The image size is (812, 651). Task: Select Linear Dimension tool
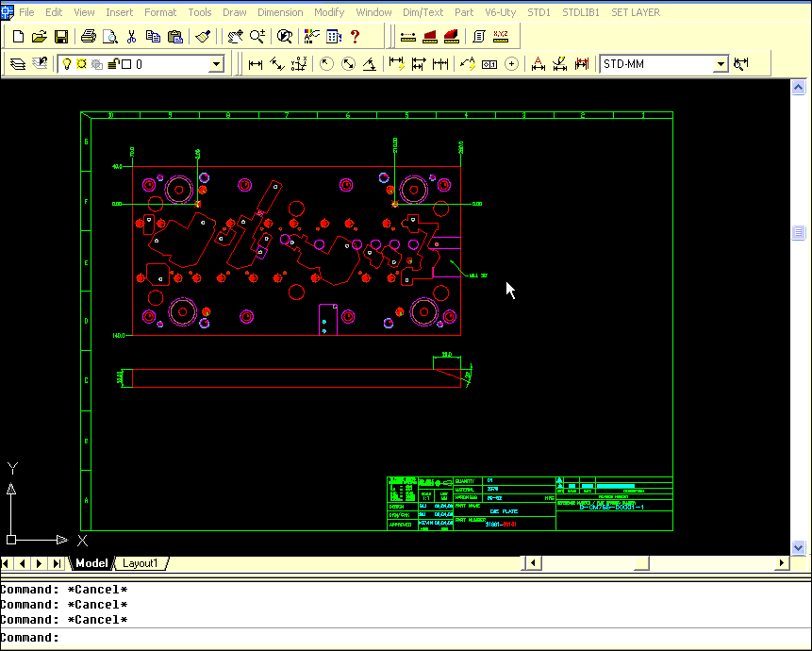256,64
